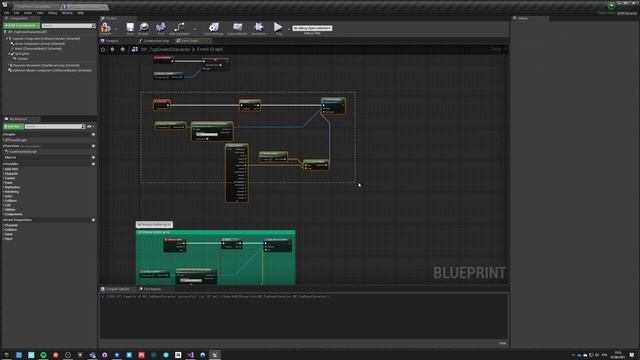Open the Compile options dropdown arrow
Image resolution: width=640 pixels, height=360 pixels.
116,29
